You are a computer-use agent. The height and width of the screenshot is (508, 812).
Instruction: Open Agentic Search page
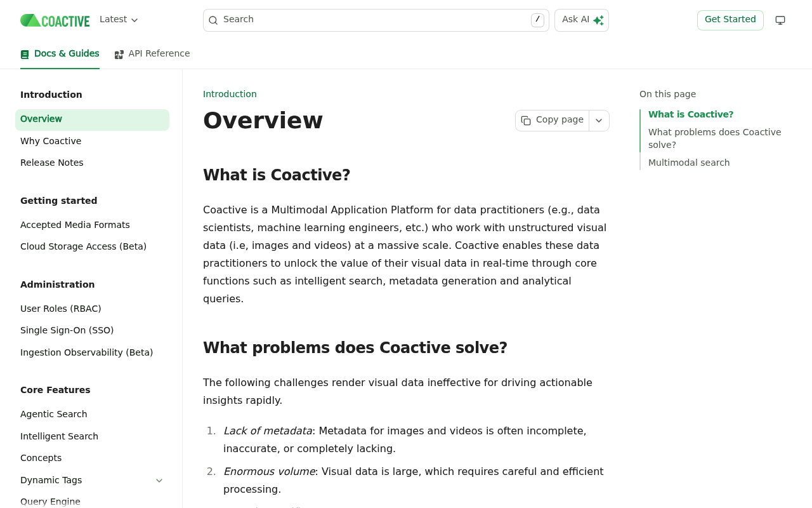point(92,415)
